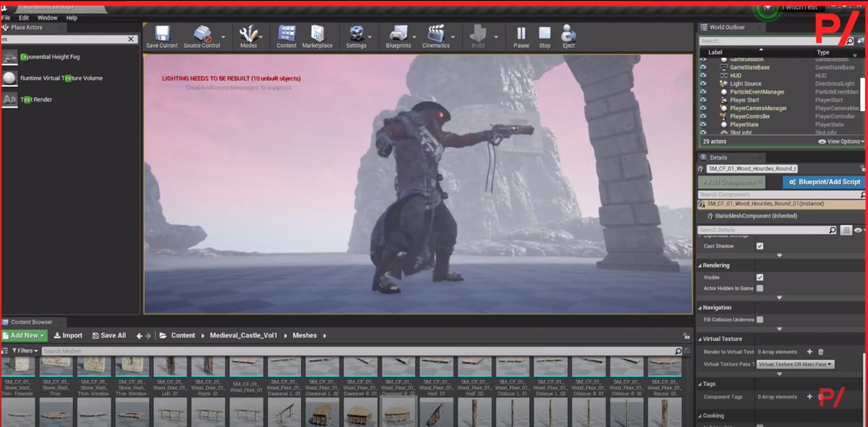Click the Details search magnifier icon

[833, 230]
